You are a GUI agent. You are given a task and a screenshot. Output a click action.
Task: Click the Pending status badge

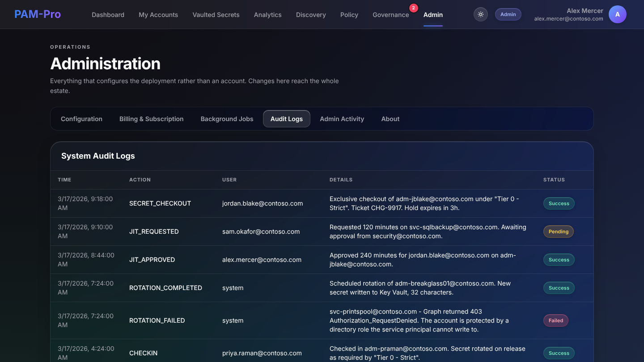click(x=559, y=232)
